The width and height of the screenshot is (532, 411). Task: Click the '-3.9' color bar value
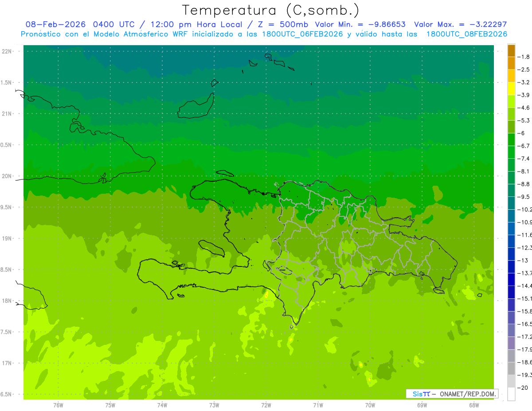(524, 95)
